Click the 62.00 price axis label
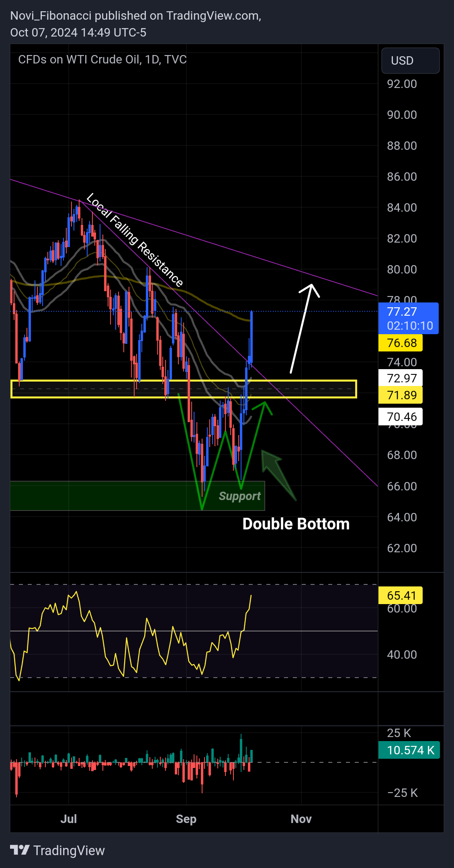The width and height of the screenshot is (454, 868). coord(402,548)
